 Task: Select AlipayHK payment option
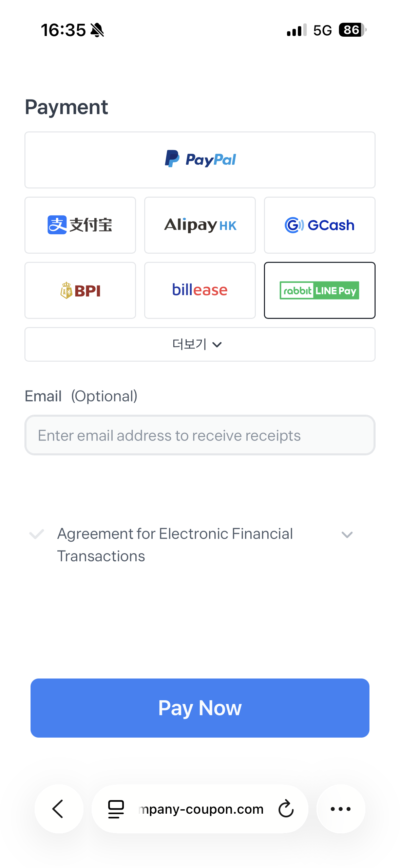click(200, 225)
